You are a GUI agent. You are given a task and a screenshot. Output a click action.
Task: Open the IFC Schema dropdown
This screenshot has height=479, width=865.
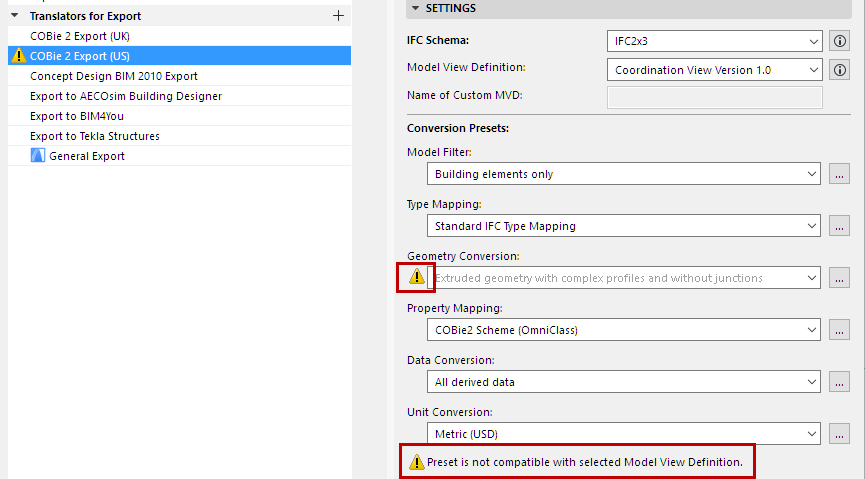point(714,42)
